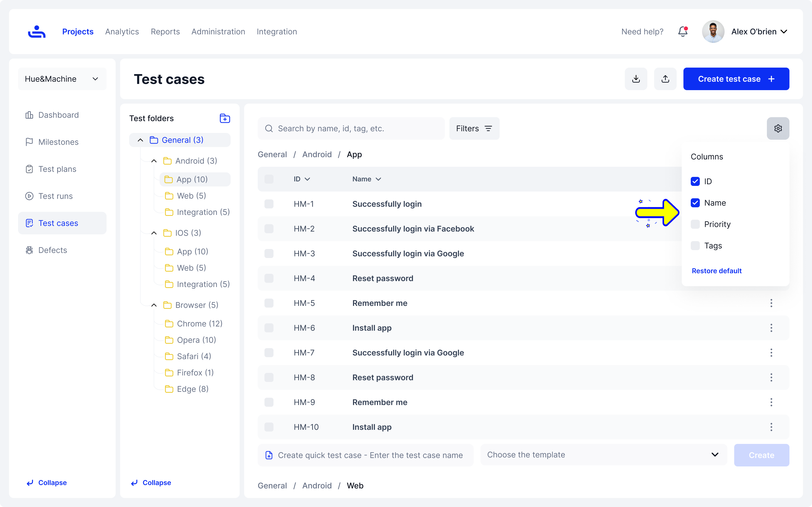The width and height of the screenshot is (812, 507).
Task: Open the Hue&Machine project dropdown
Action: coord(62,79)
